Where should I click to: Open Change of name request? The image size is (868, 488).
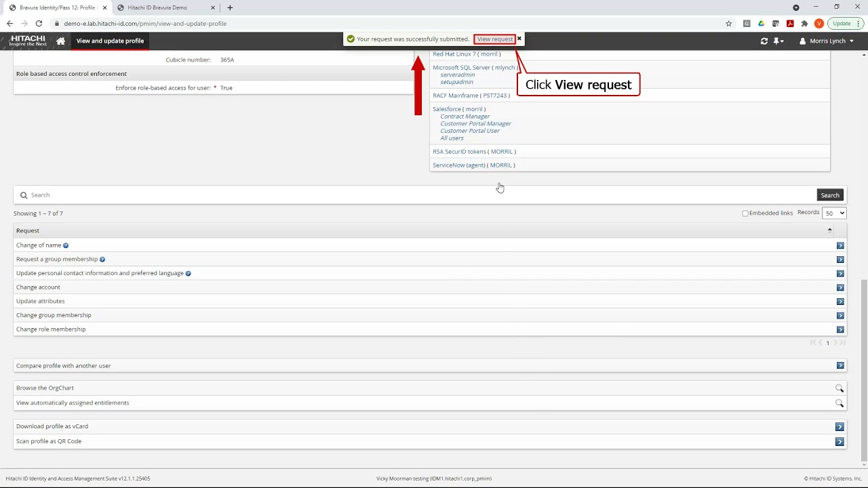coord(39,245)
